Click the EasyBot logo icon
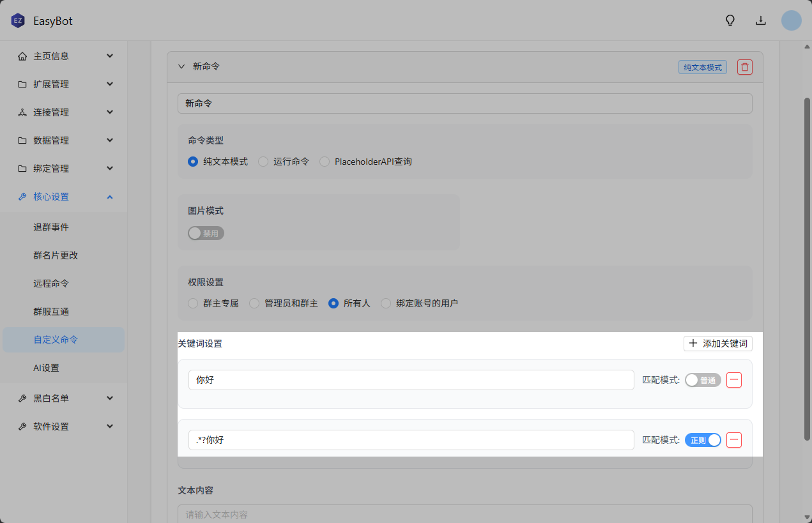The height and width of the screenshot is (523, 812). tap(18, 21)
